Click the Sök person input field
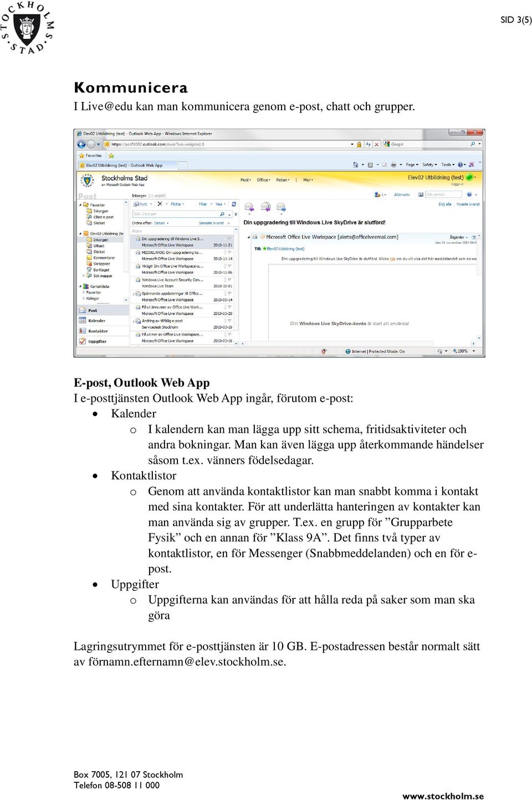 pos(443,194)
